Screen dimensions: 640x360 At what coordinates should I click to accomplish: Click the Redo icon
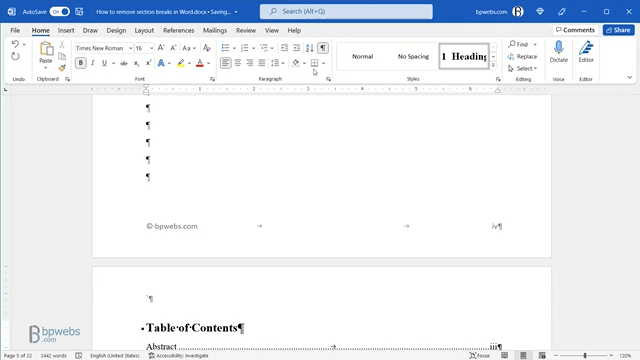coord(15,56)
